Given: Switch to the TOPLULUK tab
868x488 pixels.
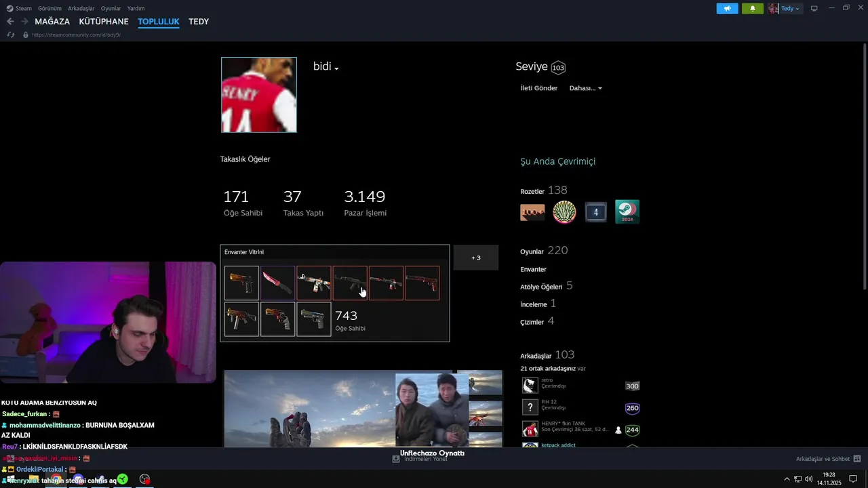Looking at the screenshot, I should tap(159, 22).
